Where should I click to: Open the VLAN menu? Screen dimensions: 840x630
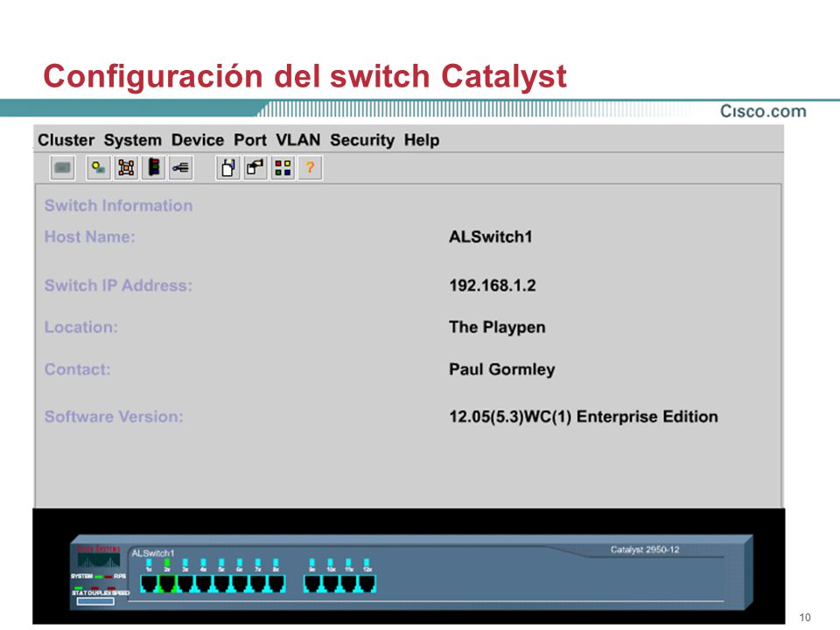pyautogui.click(x=297, y=140)
